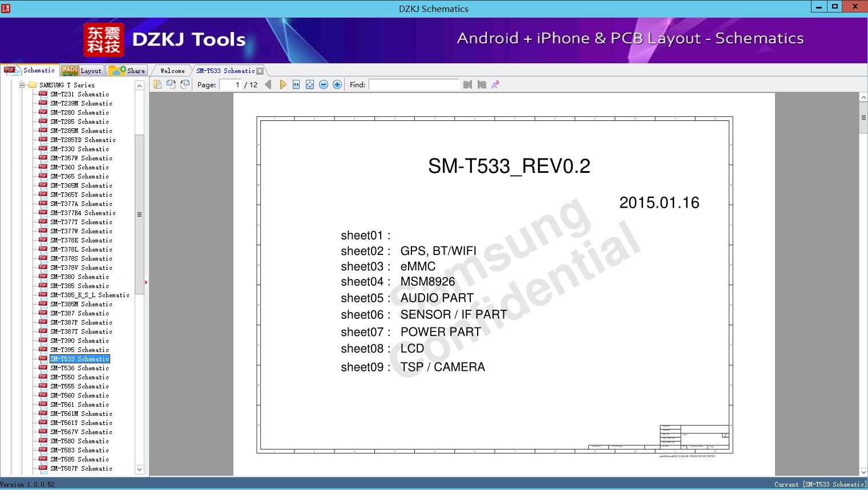Viewport: 868px width, 490px height.
Task: Open SM-T285YD Schematic
Action: pyautogui.click(x=83, y=140)
